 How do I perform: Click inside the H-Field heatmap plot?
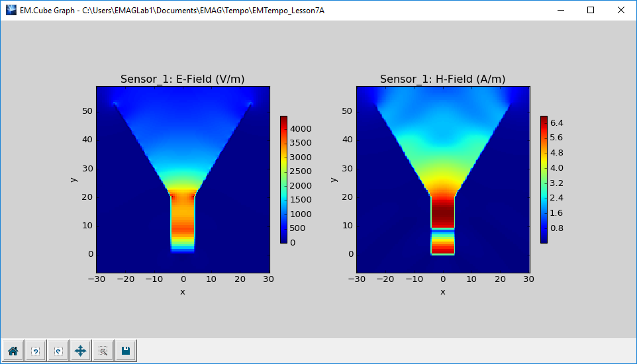443,179
